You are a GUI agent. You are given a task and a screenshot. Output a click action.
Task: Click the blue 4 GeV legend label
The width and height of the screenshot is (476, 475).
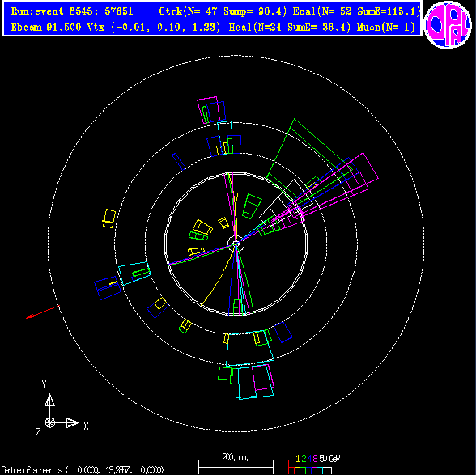[309, 458]
